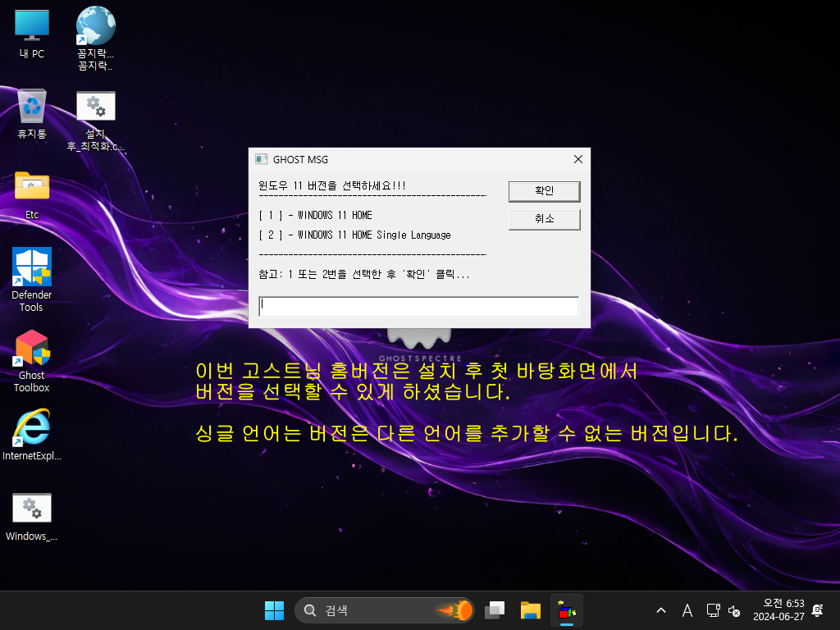Click the '참고: 1 또는 2번을 선택한 후' note
The height and width of the screenshot is (630, 840).
pos(327,274)
